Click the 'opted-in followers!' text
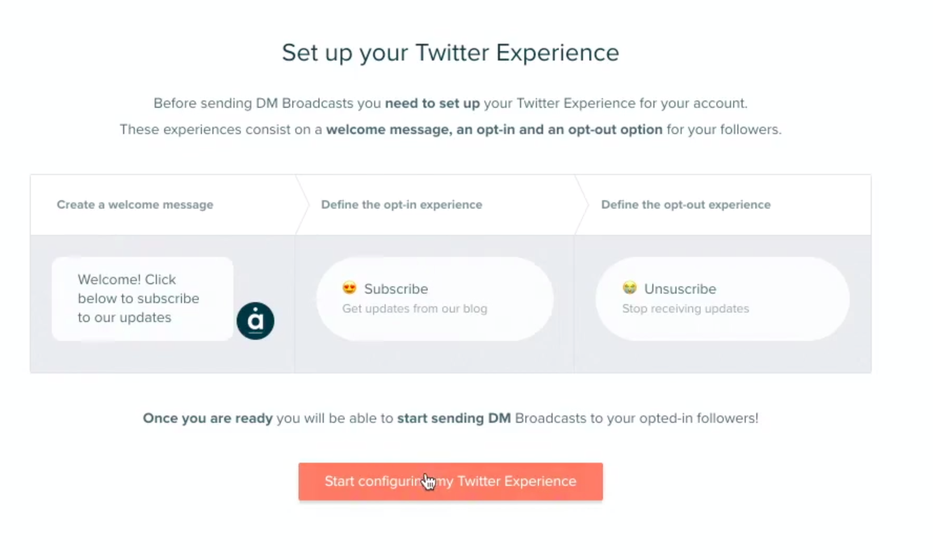 click(701, 419)
